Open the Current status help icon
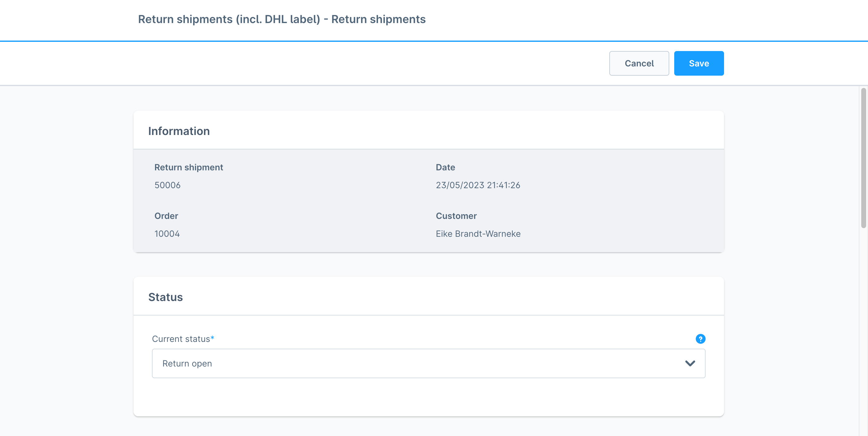The height and width of the screenshot is (436, 868). [x=700, y=339]
